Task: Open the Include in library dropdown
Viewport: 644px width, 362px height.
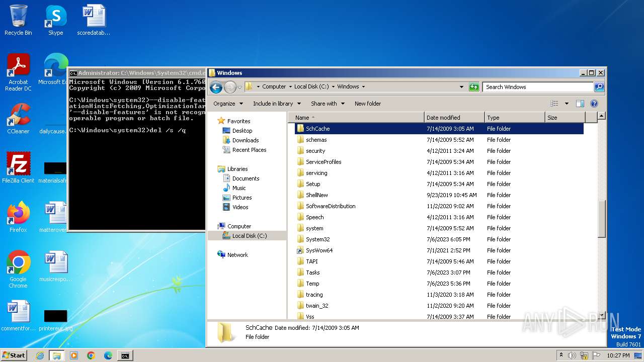Action: (277, 104)
